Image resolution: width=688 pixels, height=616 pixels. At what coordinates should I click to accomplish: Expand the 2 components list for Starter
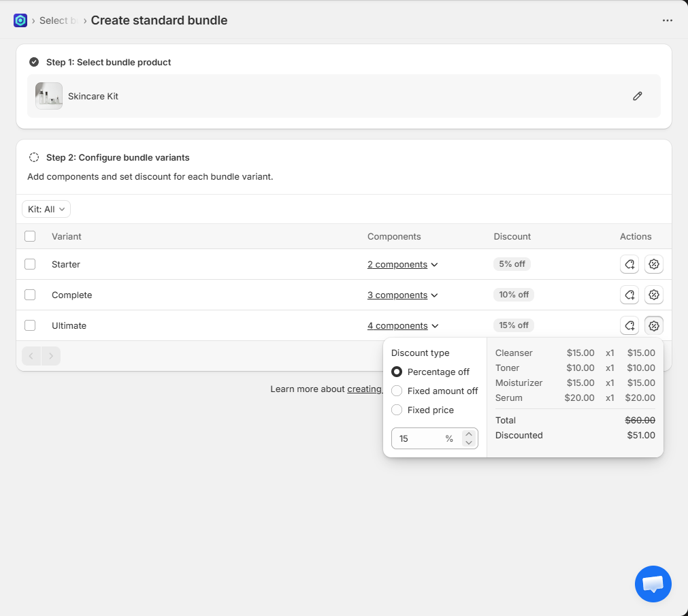[402, 264]
